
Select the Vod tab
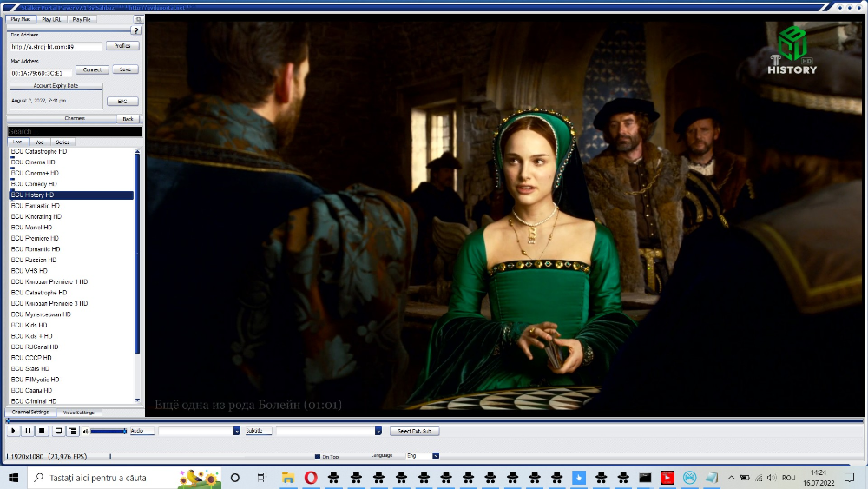click(39, 142)
